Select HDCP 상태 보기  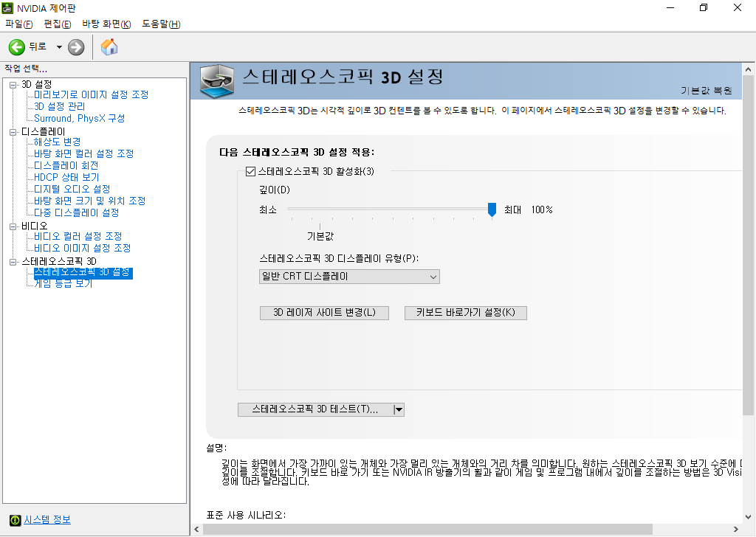click(66, 177)
